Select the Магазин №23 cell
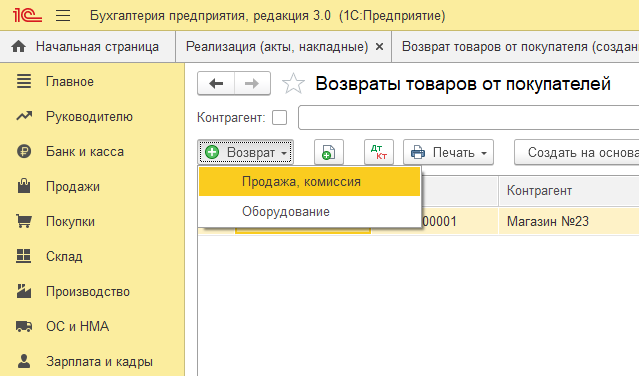This screenshot has width=639, height=376. coord(569,222)
